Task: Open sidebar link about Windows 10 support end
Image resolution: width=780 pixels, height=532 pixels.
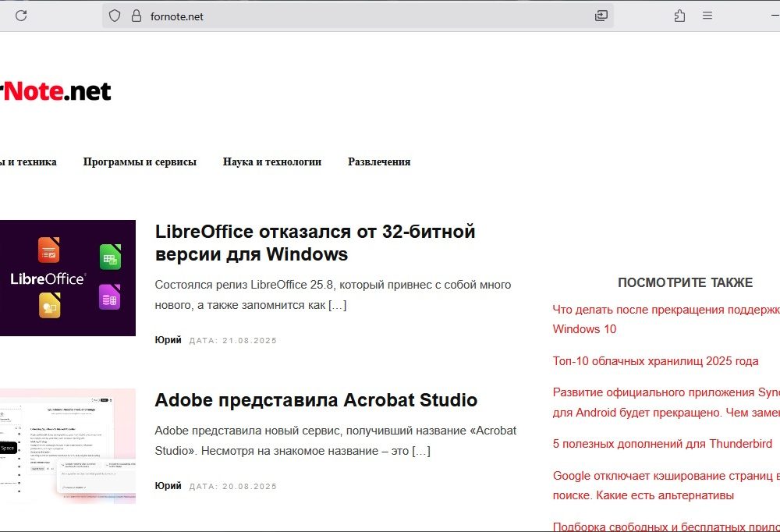Action: [x=665, y=319]
